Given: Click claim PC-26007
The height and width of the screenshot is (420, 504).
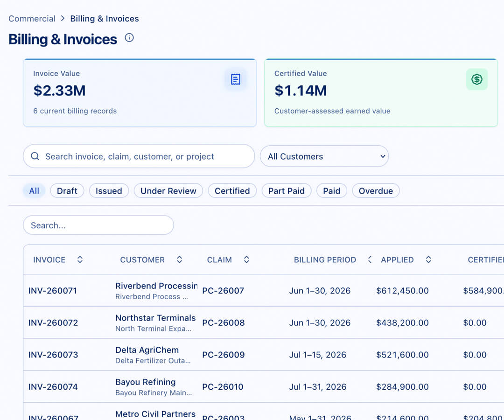Looking at the screenshot, I should tap(223, 290).
